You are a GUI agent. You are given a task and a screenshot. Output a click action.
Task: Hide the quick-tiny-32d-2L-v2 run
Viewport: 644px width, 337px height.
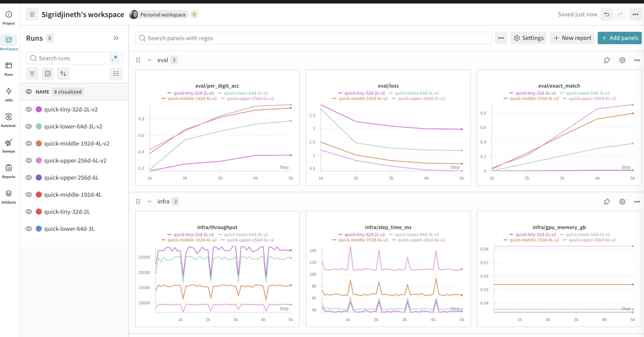pyautogui.click(x=29, y=109)
